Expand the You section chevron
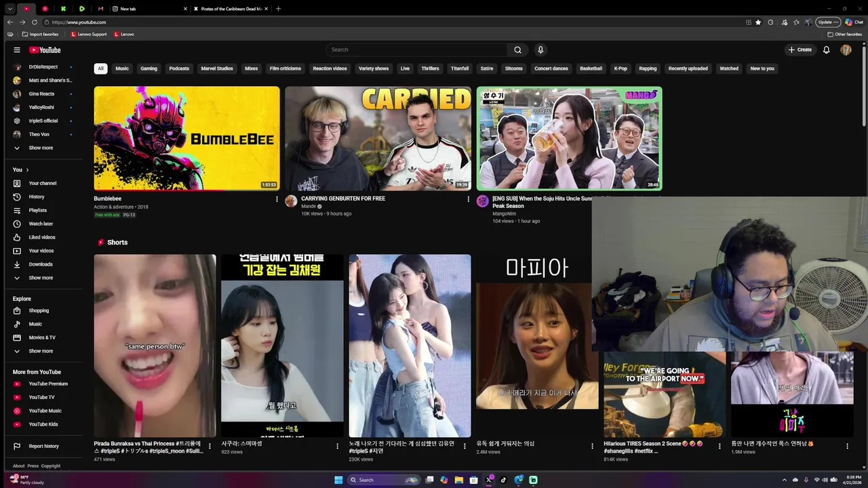Viewport: 868px width, 488px height. coord(27,169)
